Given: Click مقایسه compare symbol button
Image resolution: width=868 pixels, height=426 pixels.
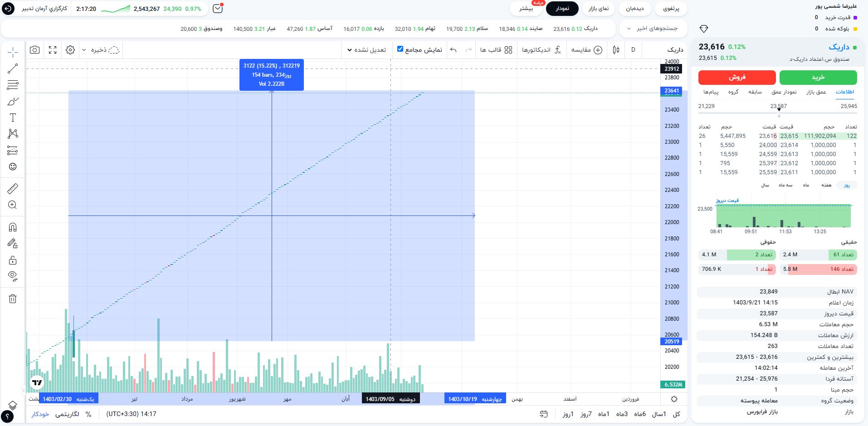Looking at the screenshot, I should (586, 50).
